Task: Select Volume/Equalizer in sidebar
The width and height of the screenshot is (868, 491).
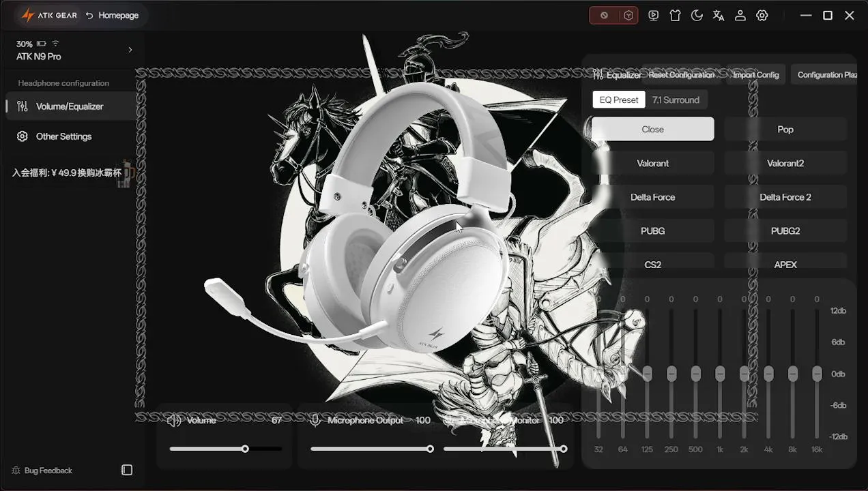Action: coord(71,106)
